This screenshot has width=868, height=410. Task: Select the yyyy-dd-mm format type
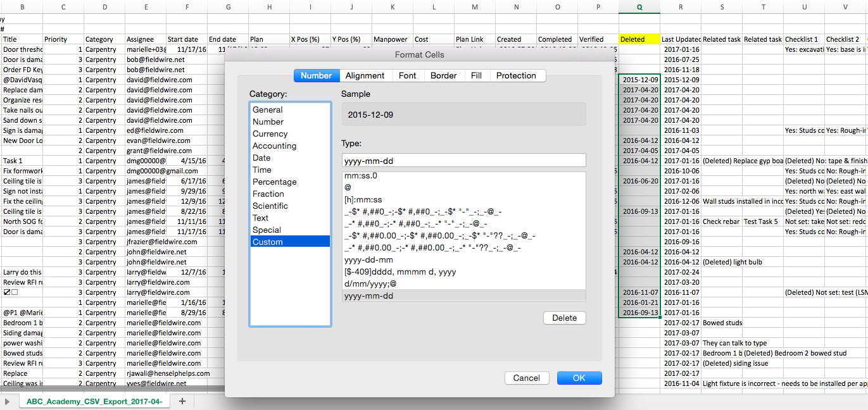click(368, 259)
